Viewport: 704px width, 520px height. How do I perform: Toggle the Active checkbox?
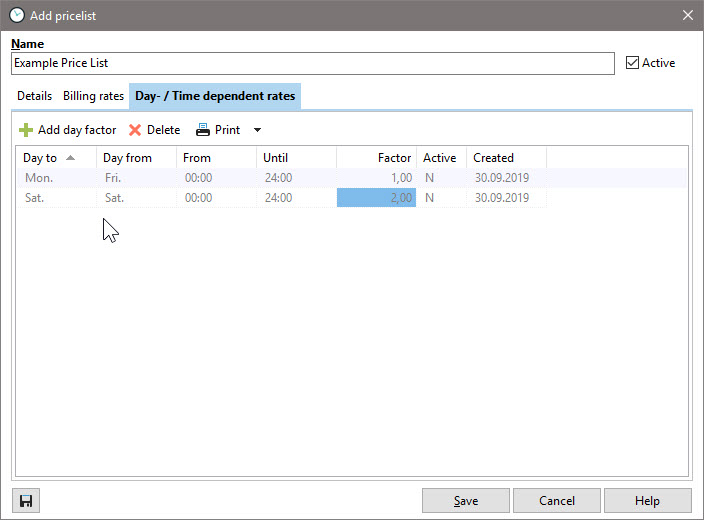632,63
